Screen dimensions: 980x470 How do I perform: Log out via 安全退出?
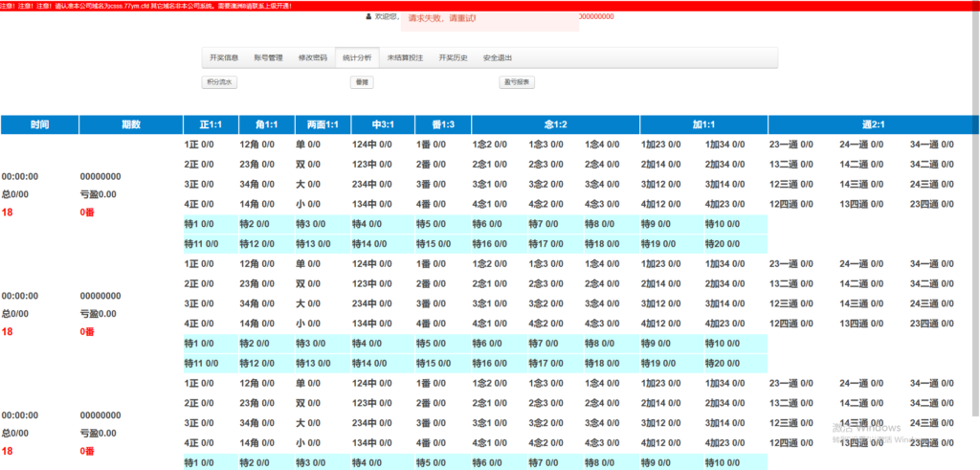498,57
